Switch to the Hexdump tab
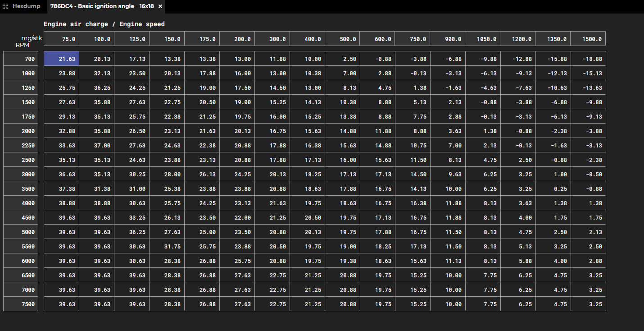This screenshot has height=331, width=644. [x=26, y=6]
